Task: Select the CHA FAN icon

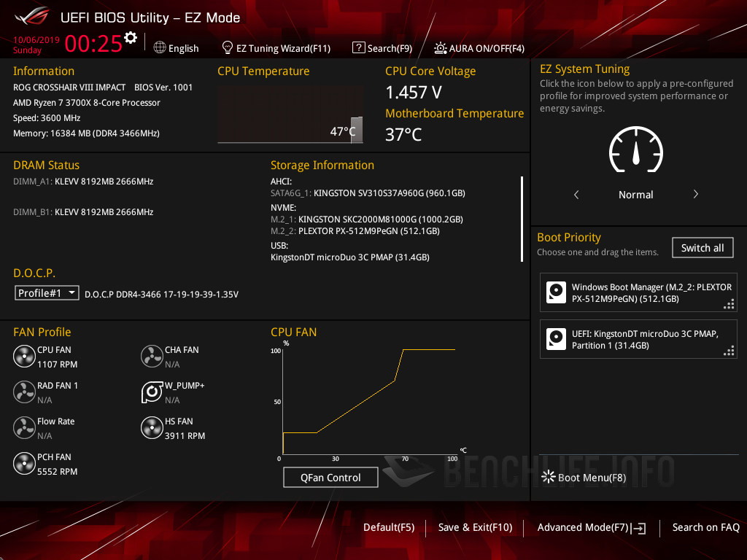Action: pos(152,356)
